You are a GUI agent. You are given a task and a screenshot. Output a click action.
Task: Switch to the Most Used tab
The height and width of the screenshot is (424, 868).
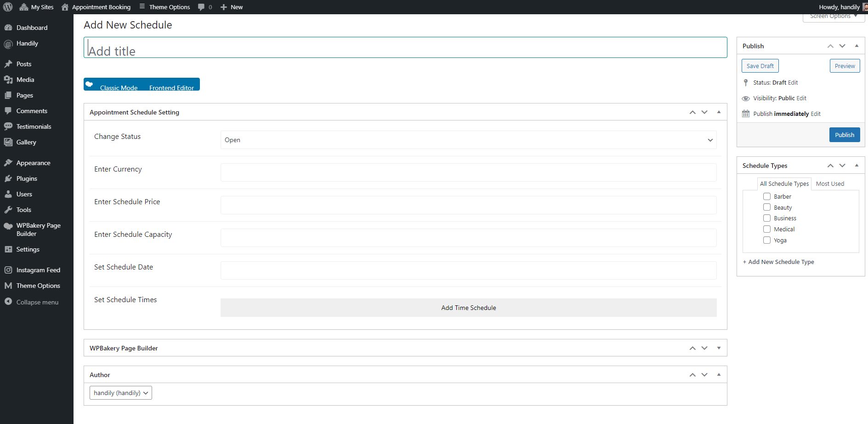tap(830, 183)
